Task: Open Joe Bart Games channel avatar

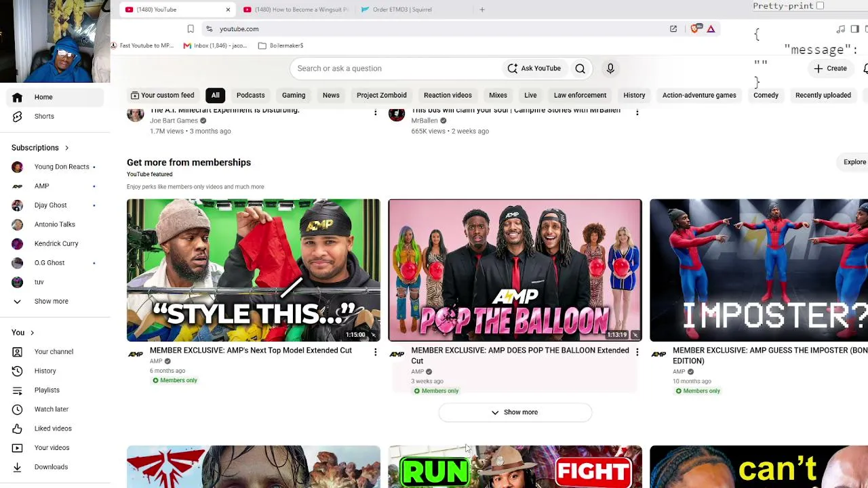Action: [136, 114]
